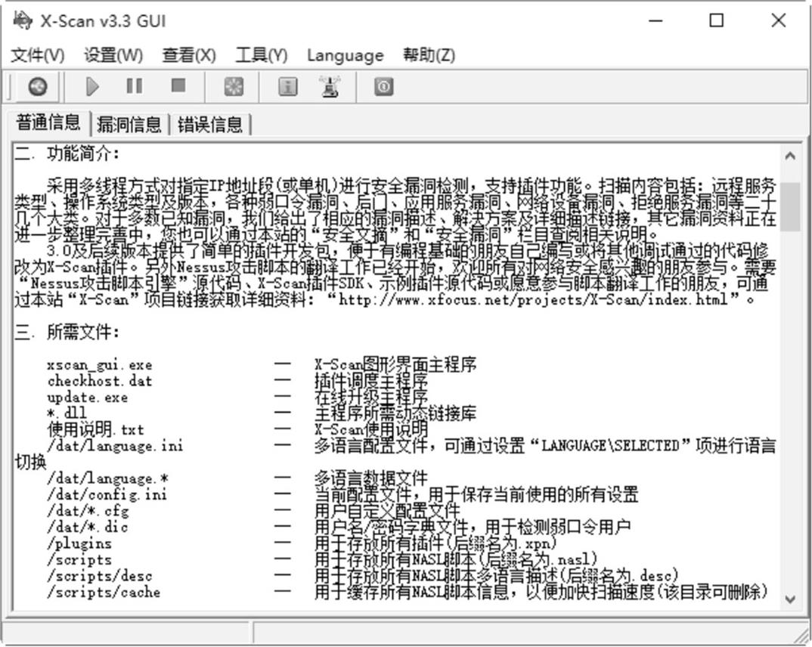Click the snowflake-style report icon

pyautogui.click(x=234, y=87)
